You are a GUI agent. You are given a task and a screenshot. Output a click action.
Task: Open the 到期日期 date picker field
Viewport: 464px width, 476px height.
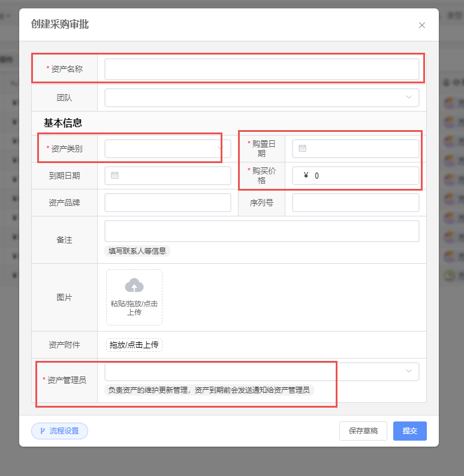coord(174,176)
